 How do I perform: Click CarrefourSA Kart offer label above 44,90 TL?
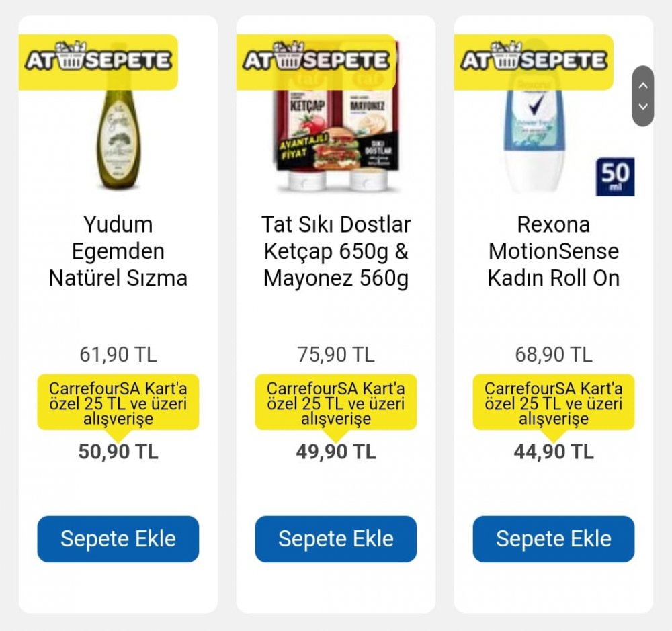(554, 403)
